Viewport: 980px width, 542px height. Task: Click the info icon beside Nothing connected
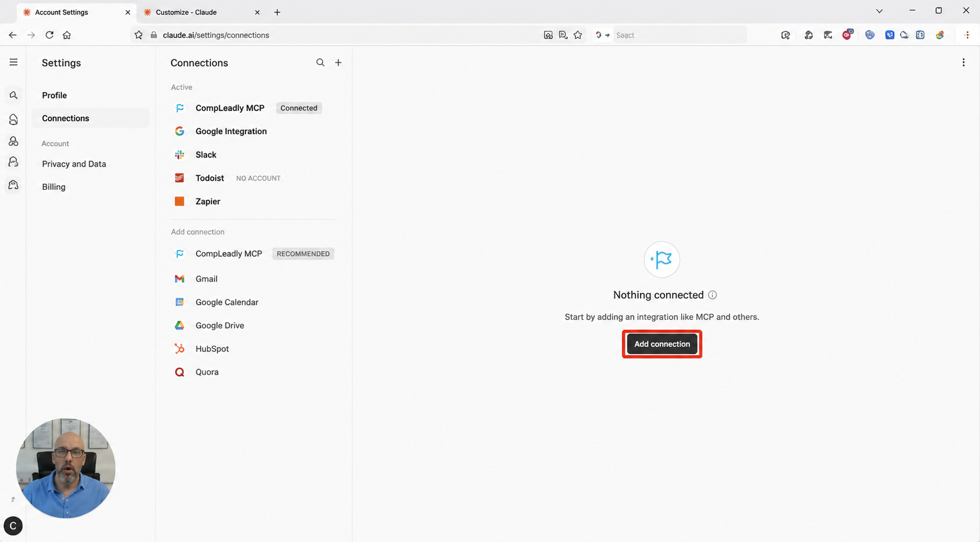click(713, 295)
